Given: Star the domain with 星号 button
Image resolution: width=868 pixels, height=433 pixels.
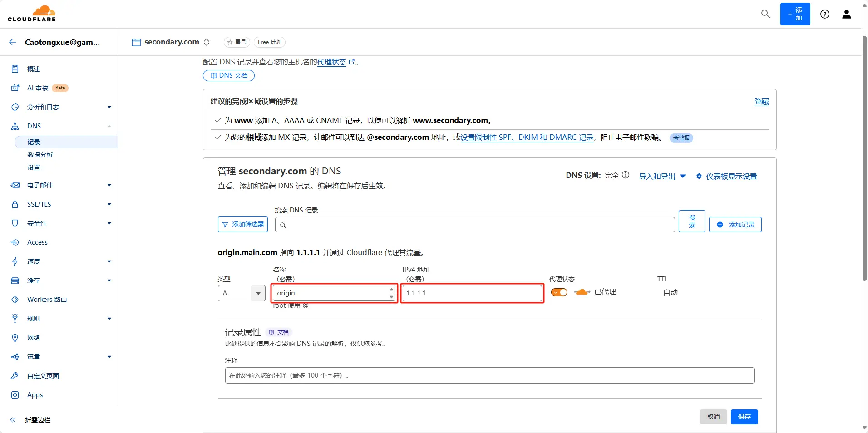Looking at the screenshot, I should [237, 42].
